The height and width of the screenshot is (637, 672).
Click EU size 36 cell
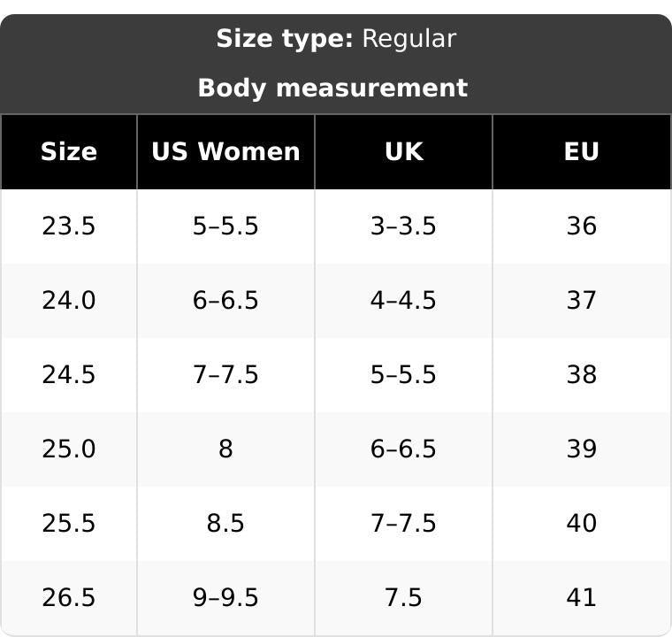pyautogui.click(x=582, y=226)
